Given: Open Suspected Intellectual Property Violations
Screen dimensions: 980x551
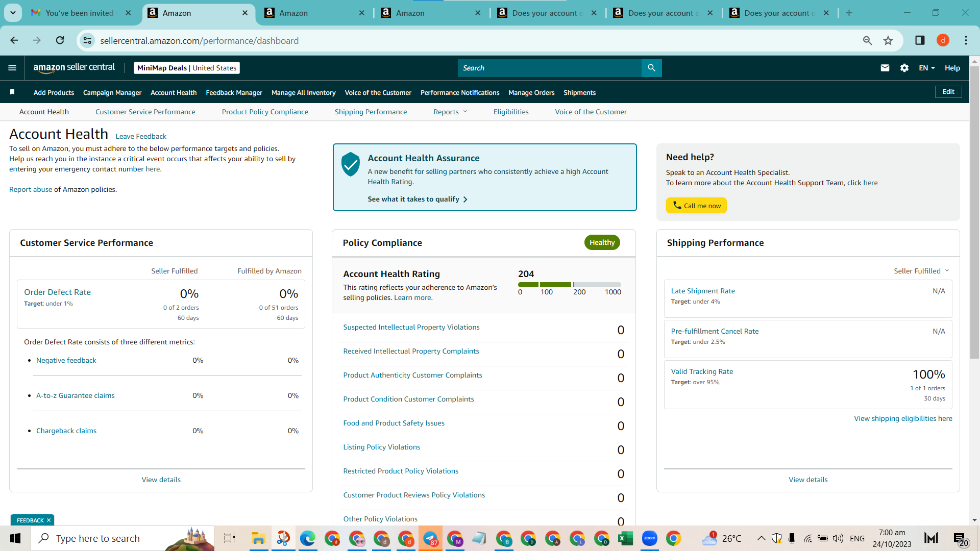Looking at the screenshot, I should tap(411, 327).
